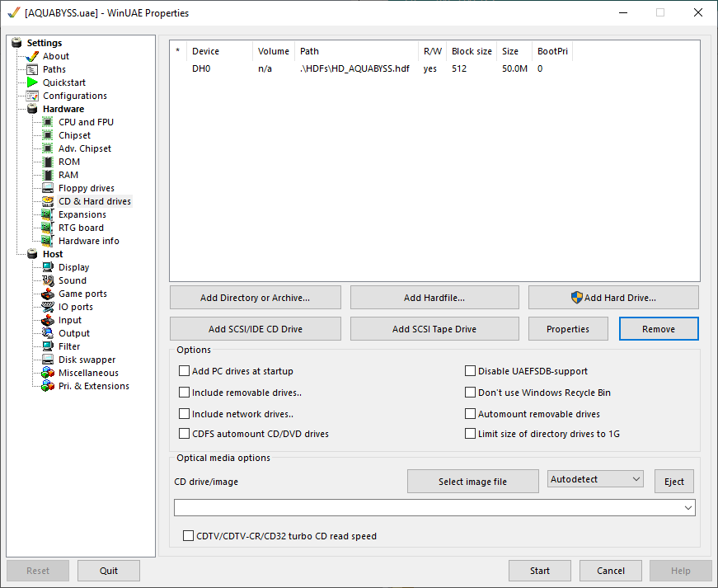This screenshot has height=588, width=718.
Task: Check Limit size of directory drives to 1G
Action: tap(470, 434)
